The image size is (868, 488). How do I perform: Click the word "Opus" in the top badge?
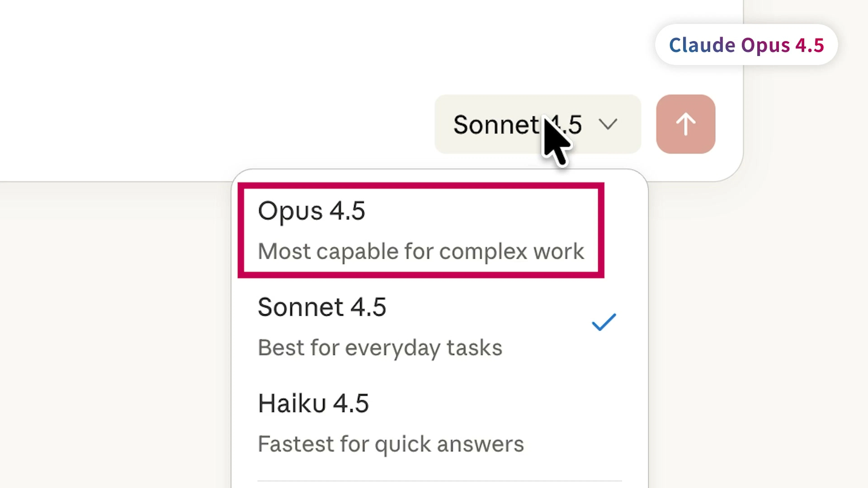point(765,45)
